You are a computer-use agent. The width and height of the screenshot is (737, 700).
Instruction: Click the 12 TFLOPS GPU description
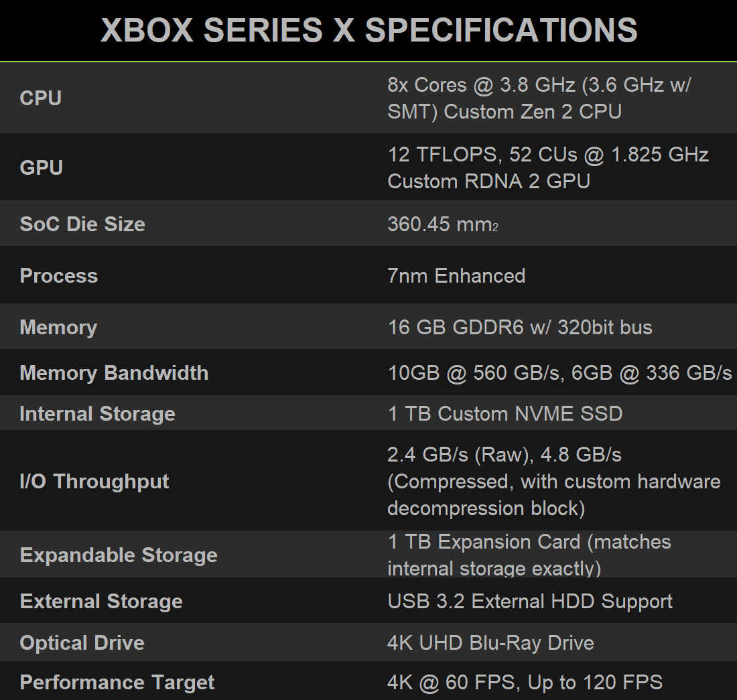(x=547, y=167)
